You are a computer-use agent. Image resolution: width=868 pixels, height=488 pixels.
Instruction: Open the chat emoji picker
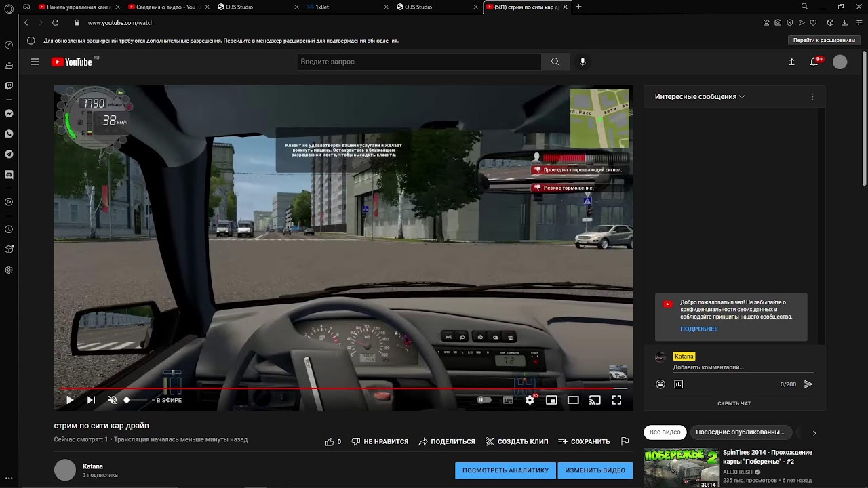pyautogui.click(x=660, y=384)
